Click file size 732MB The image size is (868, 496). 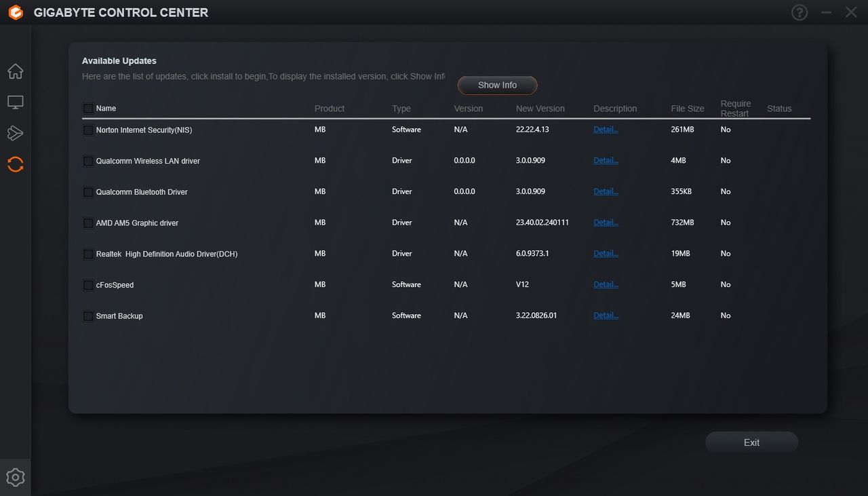point(682,223)
